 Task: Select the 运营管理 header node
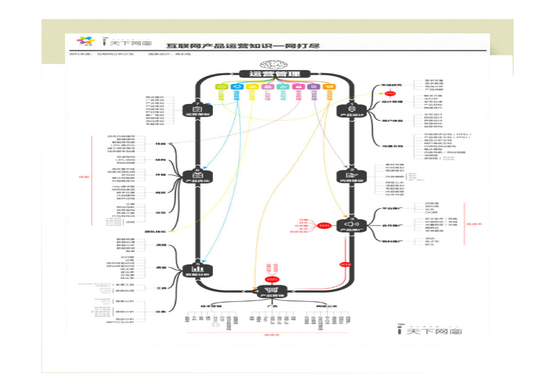[x=275, y=74]
